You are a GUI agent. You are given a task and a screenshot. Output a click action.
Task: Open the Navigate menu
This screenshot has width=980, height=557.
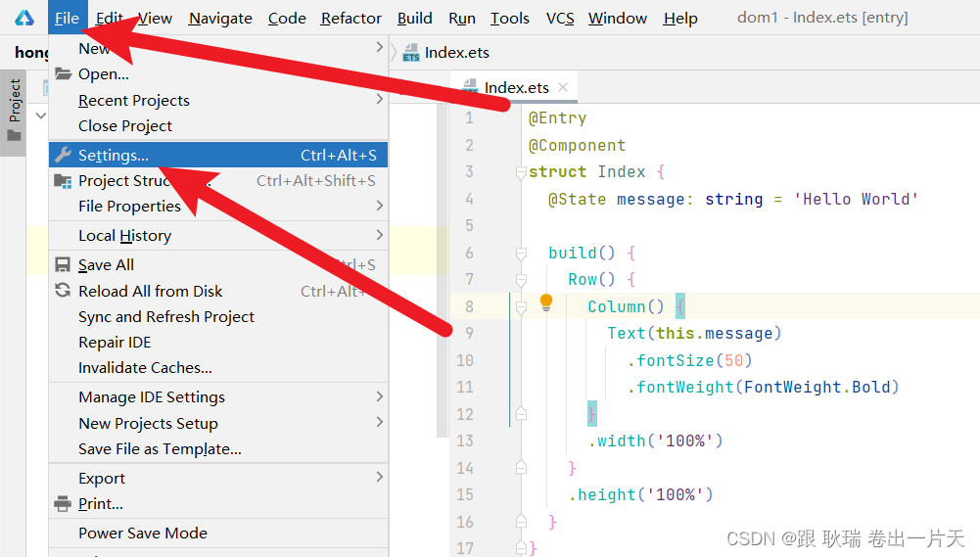point(220,19)
